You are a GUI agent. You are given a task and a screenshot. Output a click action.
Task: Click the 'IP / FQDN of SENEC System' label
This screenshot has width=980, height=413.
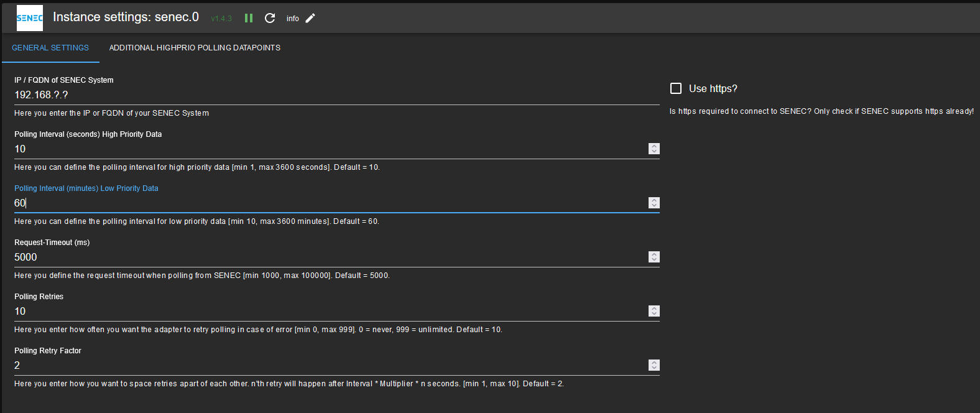pos(64,80)
